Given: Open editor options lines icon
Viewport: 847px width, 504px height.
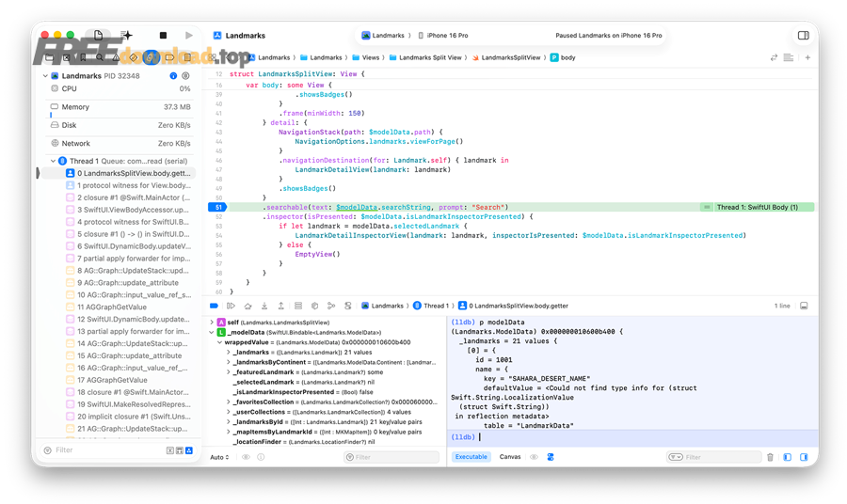Looking at the screenshot, I should click(x=788, y=57).
